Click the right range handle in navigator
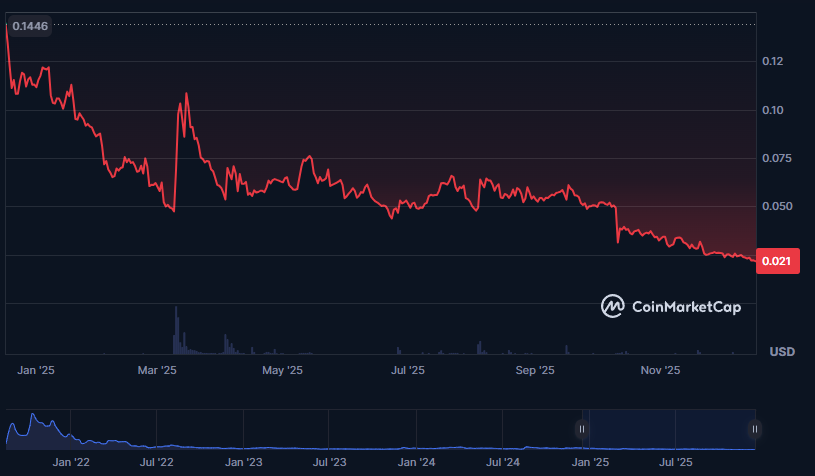 (755, 429)
